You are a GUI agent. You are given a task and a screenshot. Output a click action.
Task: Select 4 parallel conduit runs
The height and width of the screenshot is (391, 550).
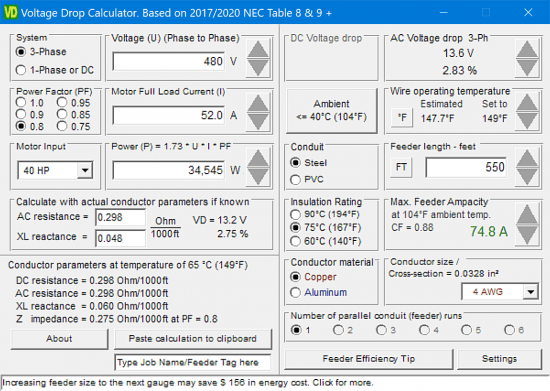pyautogui.click(x=429, y=330)
